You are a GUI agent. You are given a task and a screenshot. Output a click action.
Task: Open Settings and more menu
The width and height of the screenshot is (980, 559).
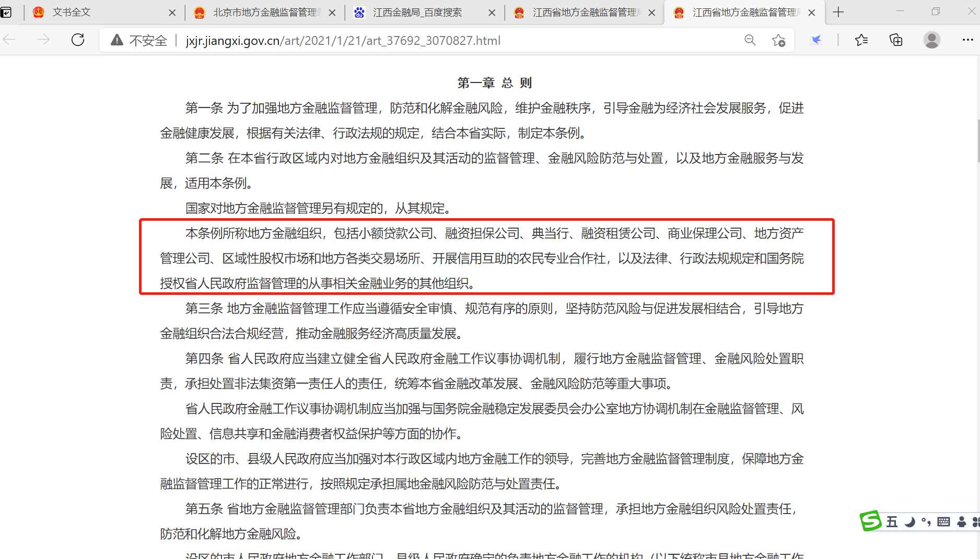pyautogui.click(x=967, y=40)
